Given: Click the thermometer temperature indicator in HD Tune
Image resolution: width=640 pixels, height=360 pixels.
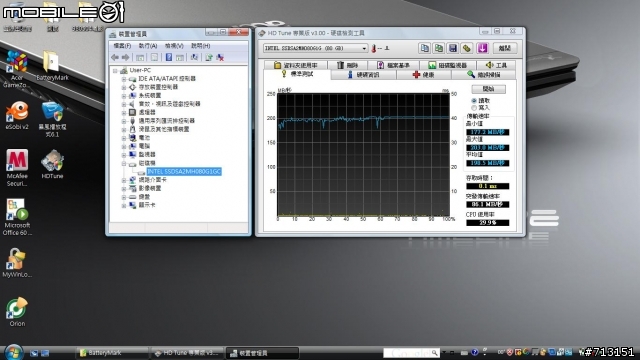Looking at the screenshot, I should point(373,49).
